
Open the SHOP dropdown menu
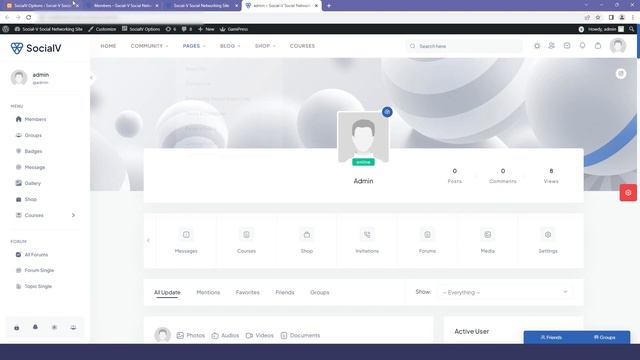coord(265,46)
